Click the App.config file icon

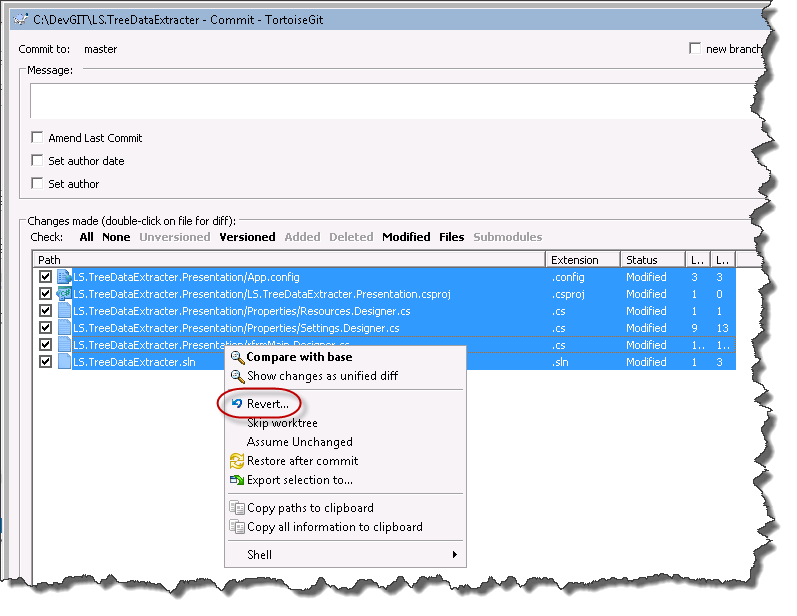coord(64,277)
